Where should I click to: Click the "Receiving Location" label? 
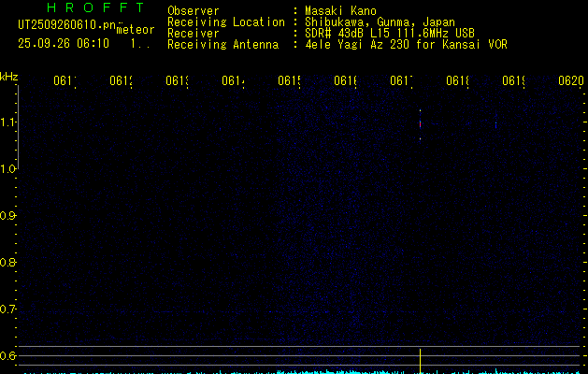tap(226, 22)
